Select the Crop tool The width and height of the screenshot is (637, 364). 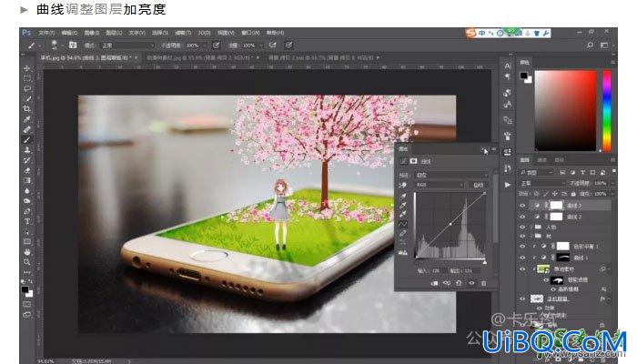click(27, 109)
